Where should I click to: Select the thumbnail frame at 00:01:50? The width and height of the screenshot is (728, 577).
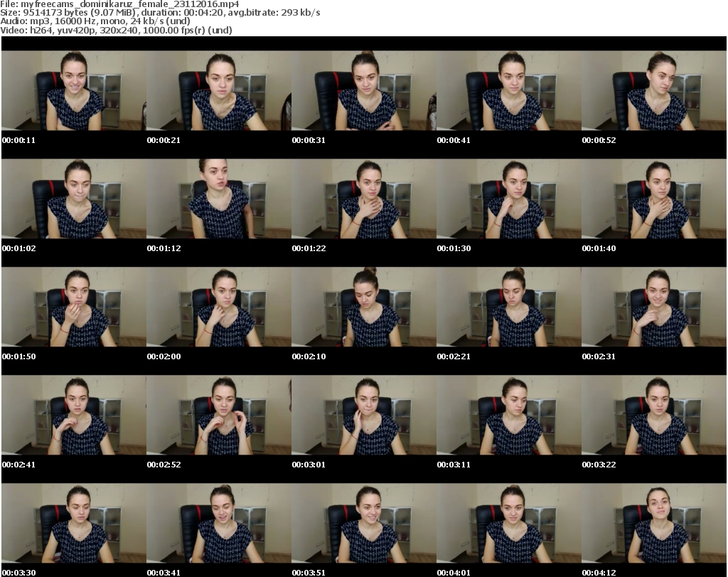(x=74, y=307)
